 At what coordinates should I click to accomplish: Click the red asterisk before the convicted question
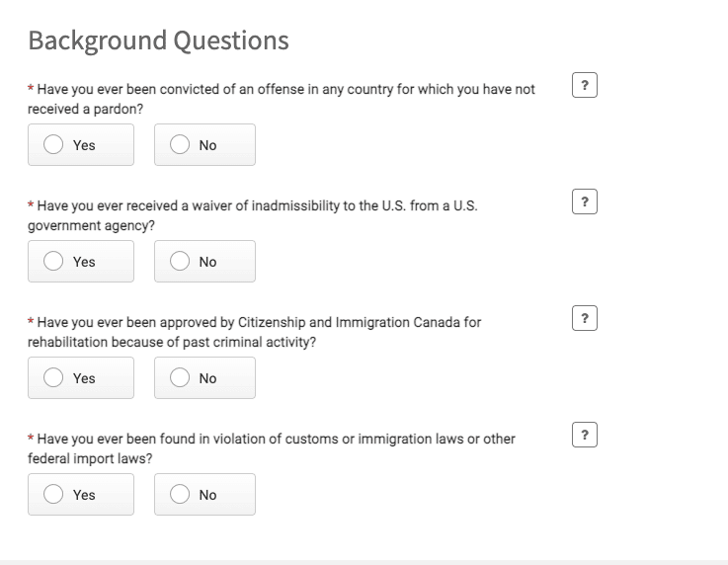point(31,90)
